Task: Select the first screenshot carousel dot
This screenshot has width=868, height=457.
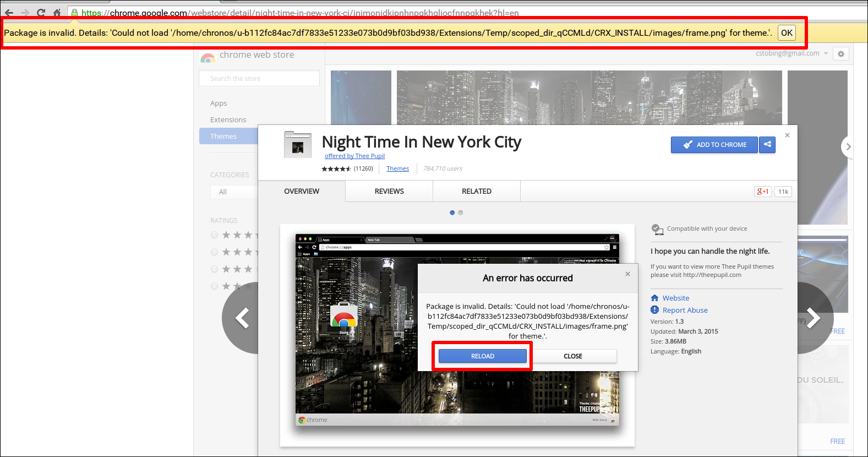Action: click(x=452, y=213)
